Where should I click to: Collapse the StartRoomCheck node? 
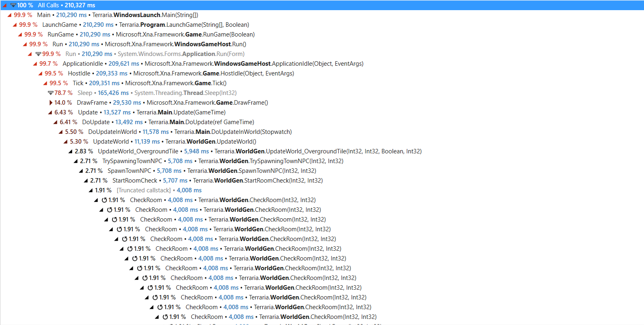[x=86, y=181]
